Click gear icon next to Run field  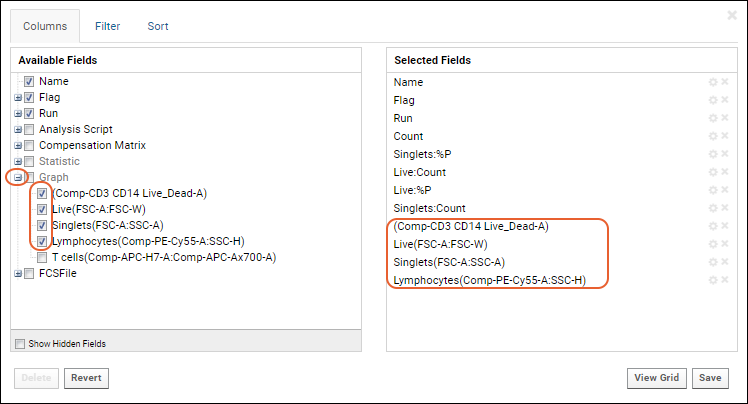click(713, 118)
